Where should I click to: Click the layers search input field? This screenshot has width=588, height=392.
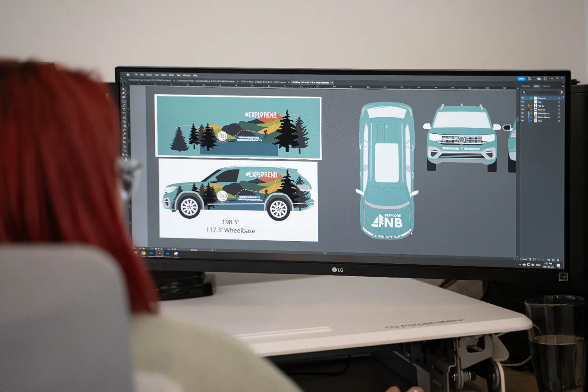[x=541, y=92]
